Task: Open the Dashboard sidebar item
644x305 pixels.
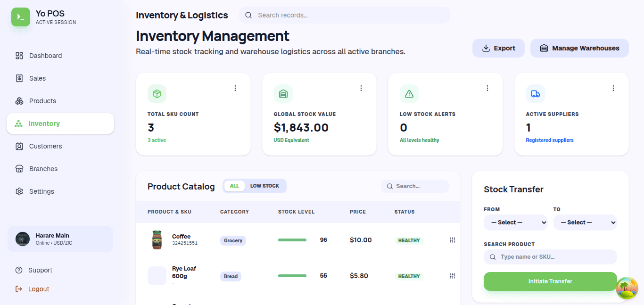Action: point(60,56)
